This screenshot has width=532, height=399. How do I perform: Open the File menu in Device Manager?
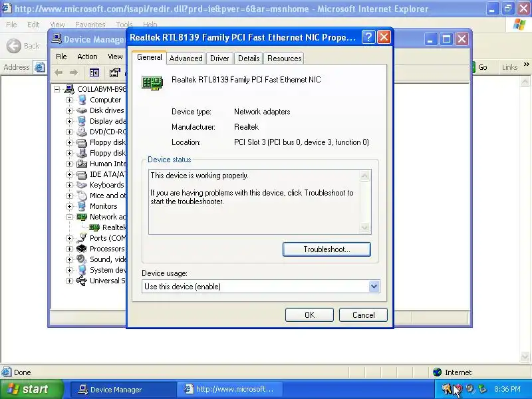(x=61, y=57)
